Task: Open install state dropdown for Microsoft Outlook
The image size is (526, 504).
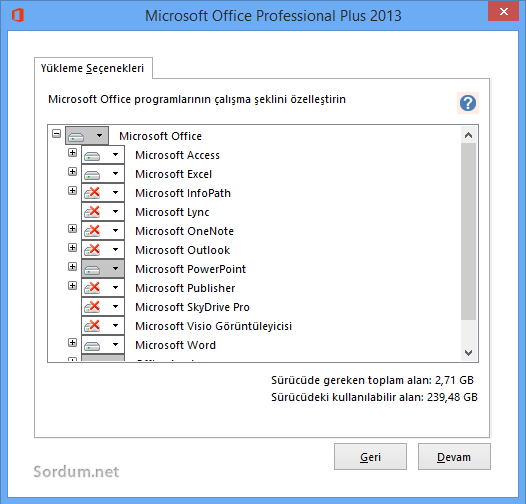Action: point(103,250)
